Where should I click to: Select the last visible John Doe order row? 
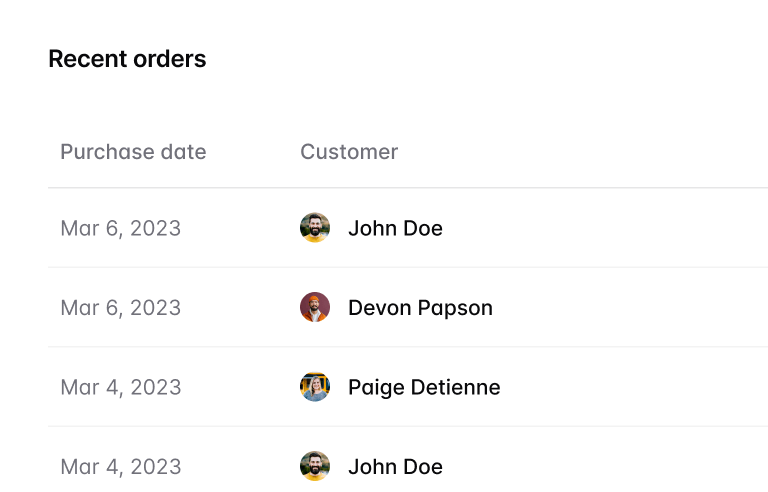(600, 466)
